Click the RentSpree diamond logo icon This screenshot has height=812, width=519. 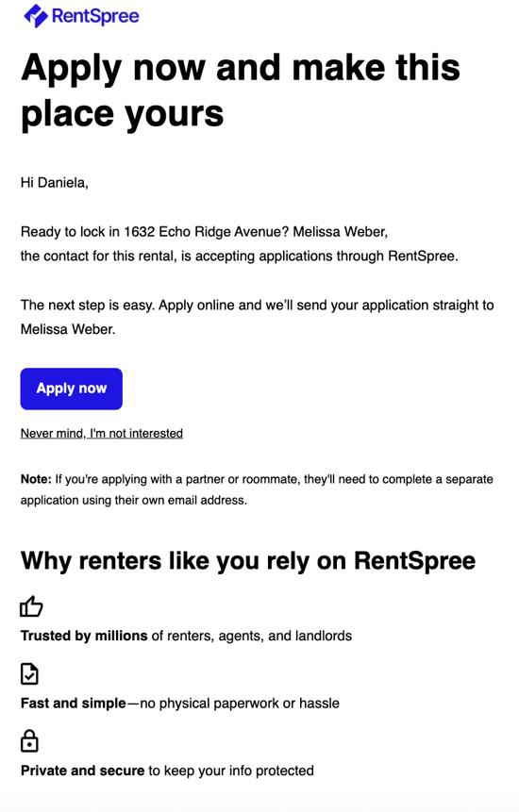(x=36, y=15)
